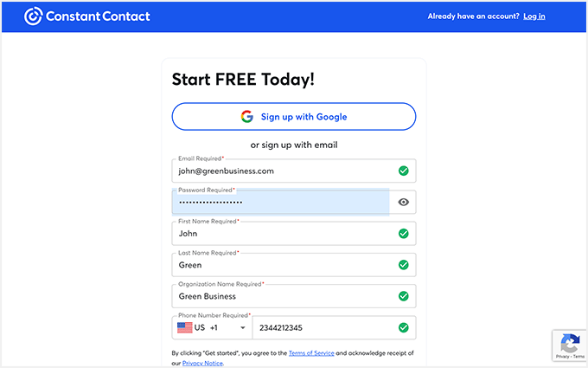Open the Privacy Notice link
Image resolution: width=588 pixels, height=368 pixels.
pyautogui.click(x=202, y=363)
